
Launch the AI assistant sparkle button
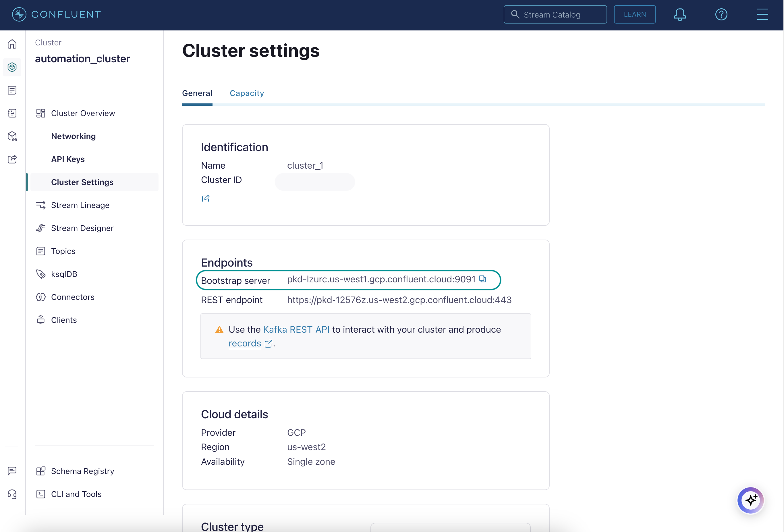750,500
